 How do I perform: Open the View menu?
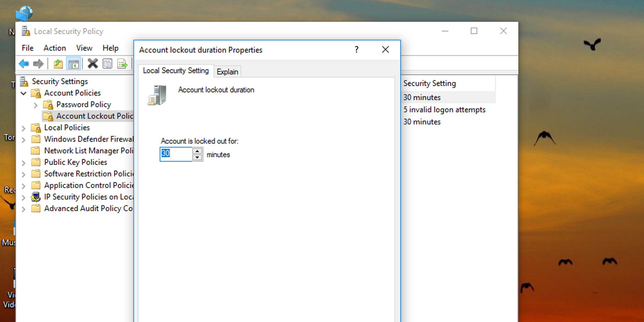pyautogui.click(x=84, y=48)
